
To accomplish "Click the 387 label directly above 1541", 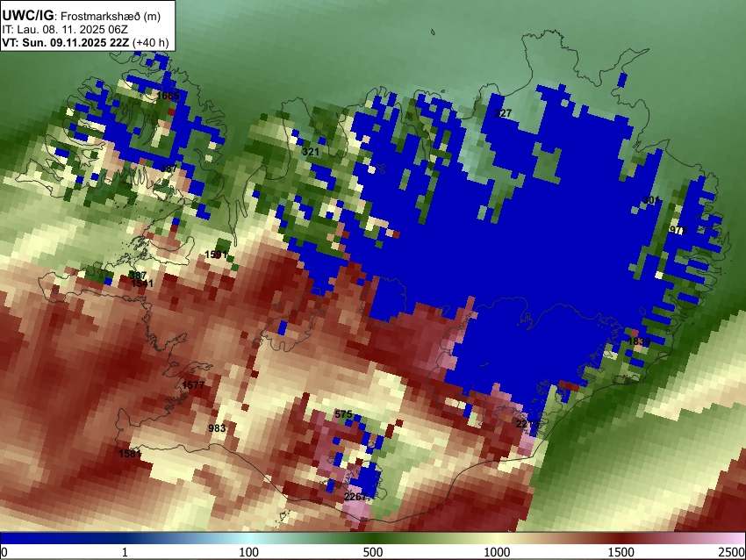I will click(x=138, y=276).
